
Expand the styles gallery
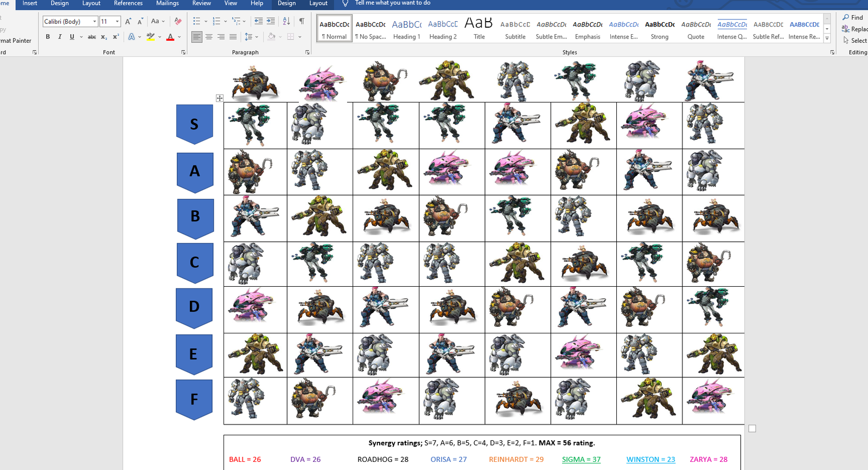827,38
